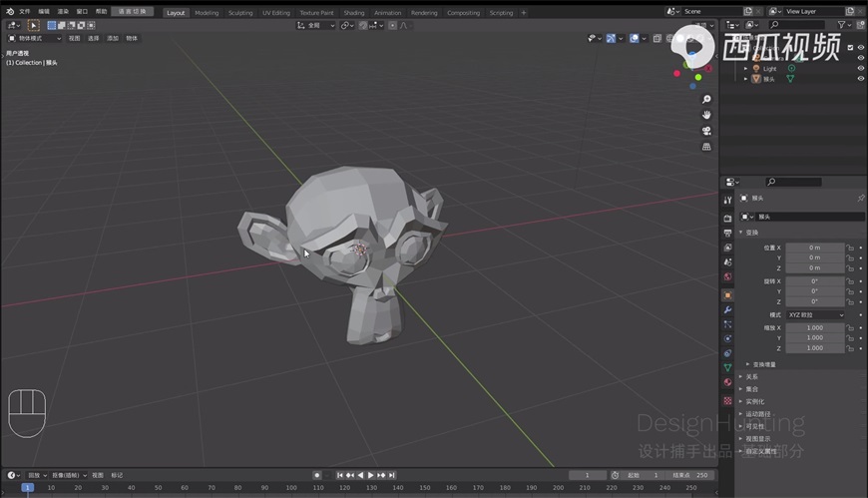Screen dimensions: 868x498
Task: Choose the subtract-selection mode icon
Action: (x=72, y=25)
